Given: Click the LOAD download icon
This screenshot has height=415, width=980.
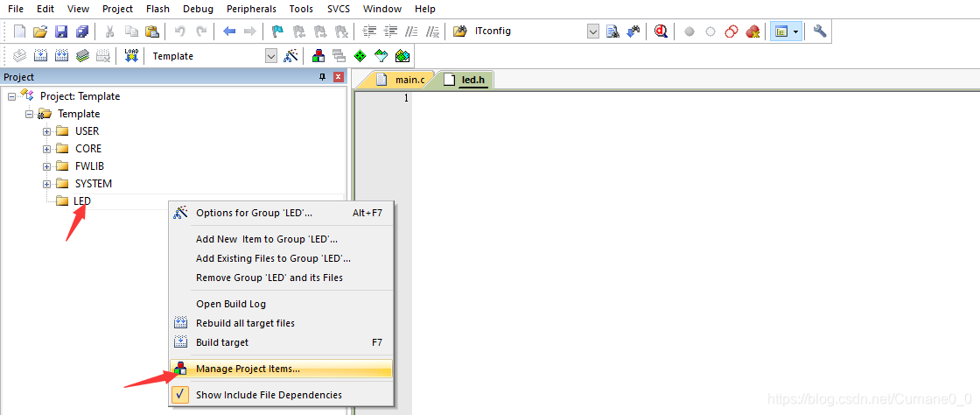Looking at the screenshot, I should [x=131, y=56].
